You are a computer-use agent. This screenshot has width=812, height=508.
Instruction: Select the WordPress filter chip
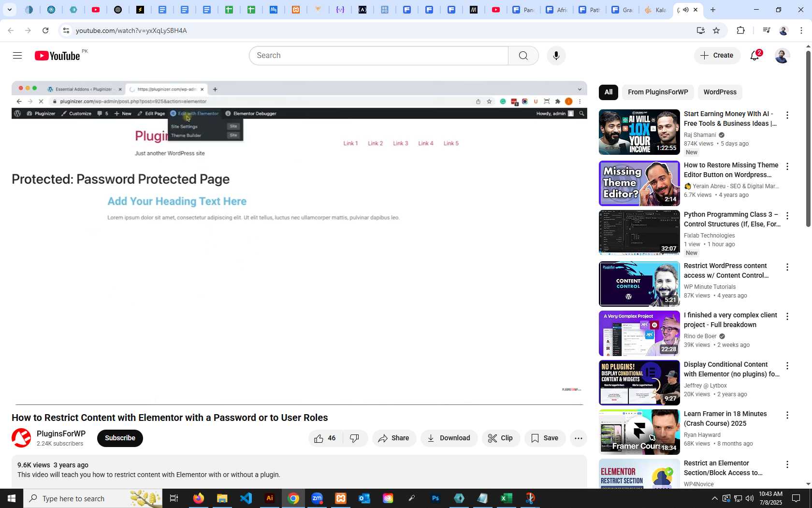(720, 92)
